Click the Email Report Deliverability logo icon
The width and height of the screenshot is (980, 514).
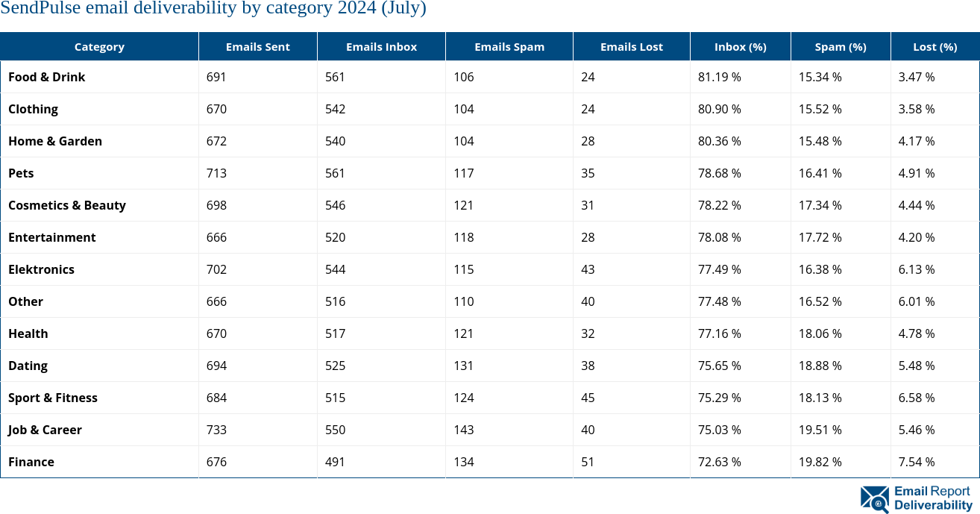coord(875,500)
